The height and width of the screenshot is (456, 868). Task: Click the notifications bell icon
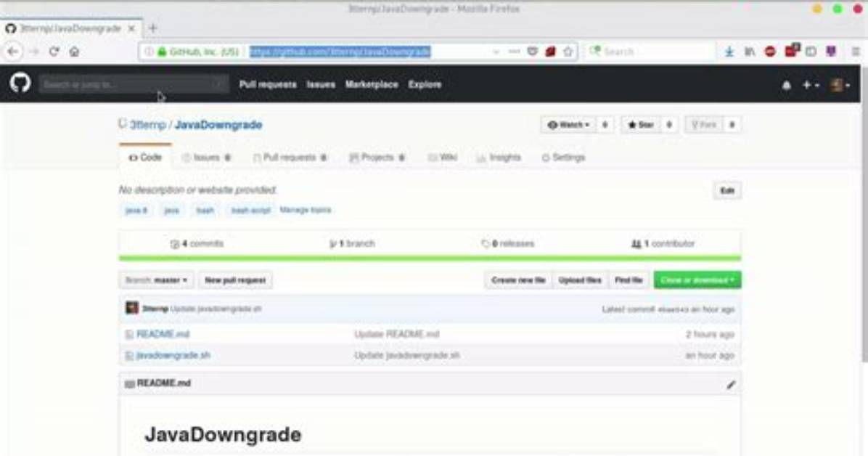[x=786, y=85]
